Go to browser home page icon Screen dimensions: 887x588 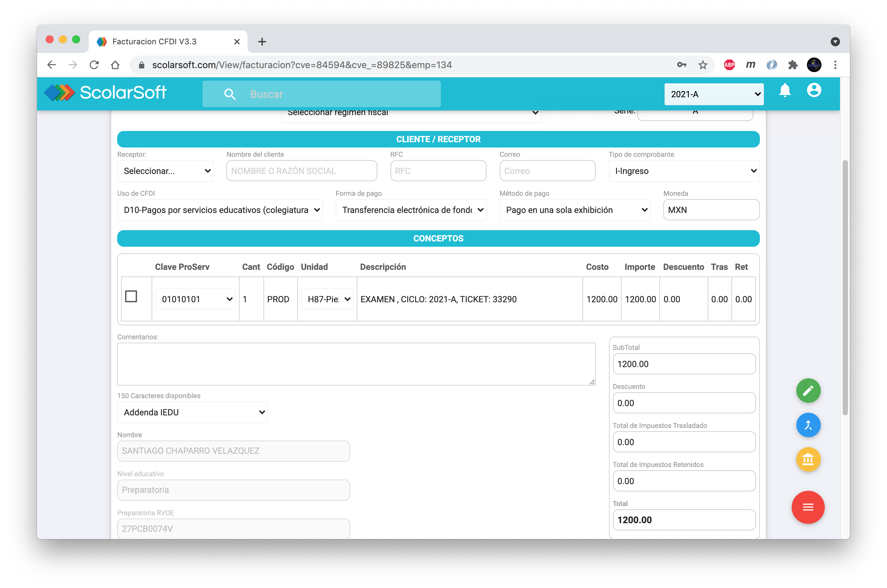coord(115,65)
